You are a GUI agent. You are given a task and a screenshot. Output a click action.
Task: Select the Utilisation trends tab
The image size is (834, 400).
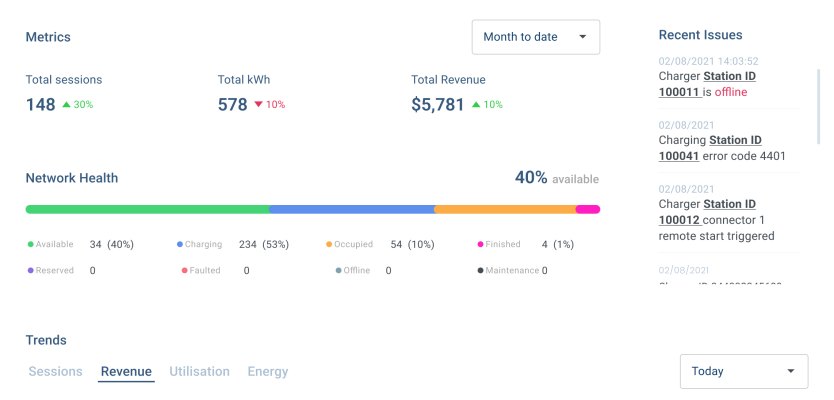coord(199,372)
